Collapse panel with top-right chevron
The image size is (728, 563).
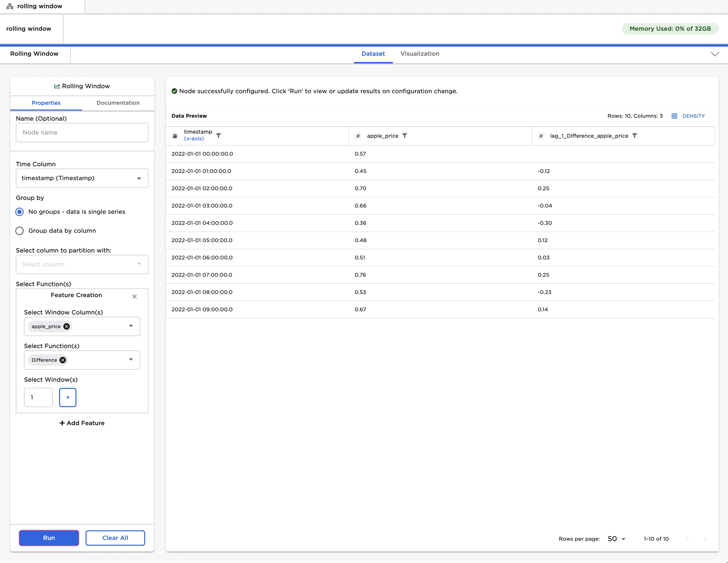(715, 54)
